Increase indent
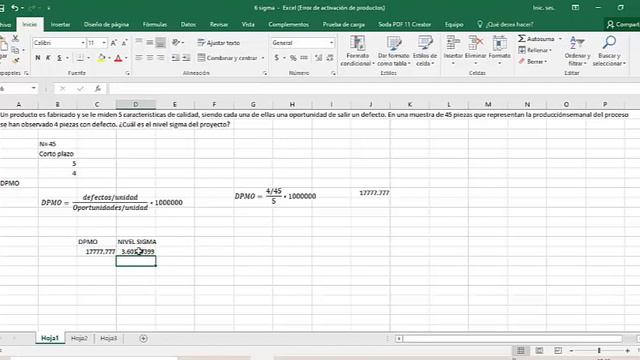This screenshot has width=640, height=360. 186,58
